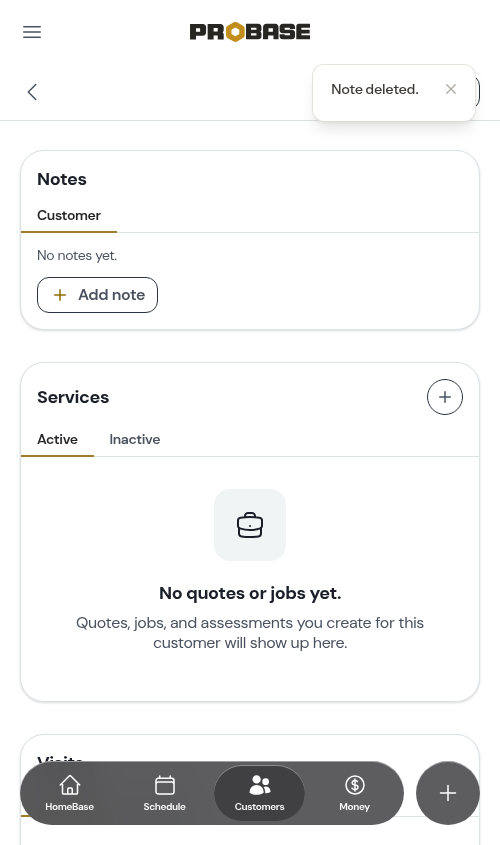Select Customers in the bottom bar
This screenshot has height=845, width=500.
pos(259,793)
